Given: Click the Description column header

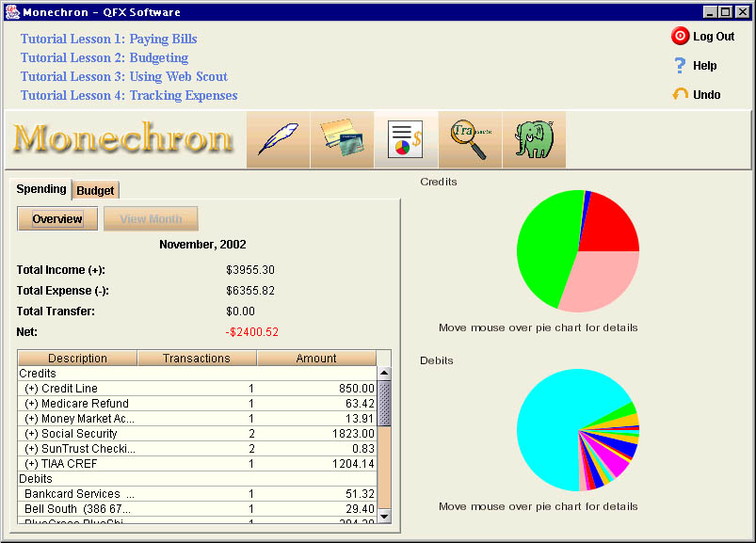Looking at the screenshot, I should point(78,359).
